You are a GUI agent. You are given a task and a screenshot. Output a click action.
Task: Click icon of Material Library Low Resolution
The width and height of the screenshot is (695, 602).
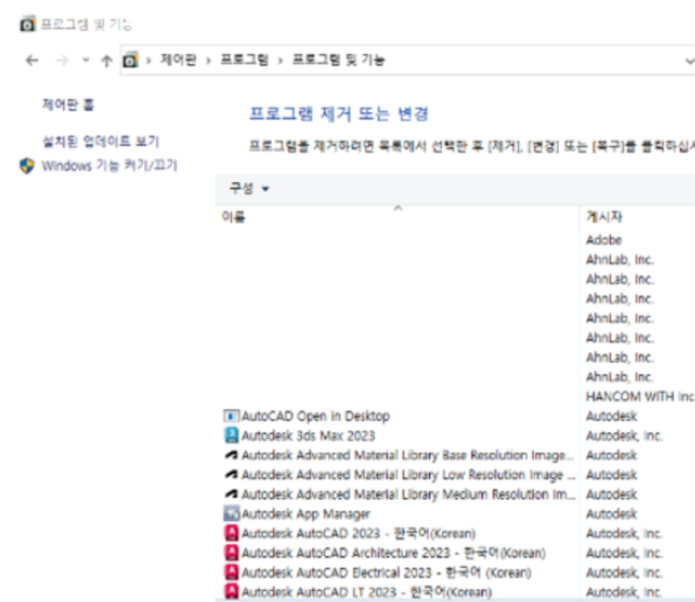[231, 474]
